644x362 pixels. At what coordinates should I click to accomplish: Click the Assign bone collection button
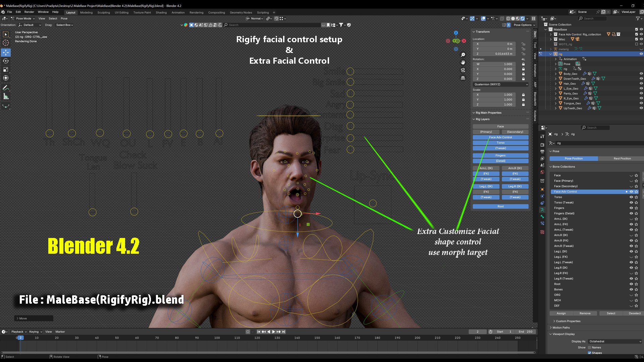tap(561, 313)
